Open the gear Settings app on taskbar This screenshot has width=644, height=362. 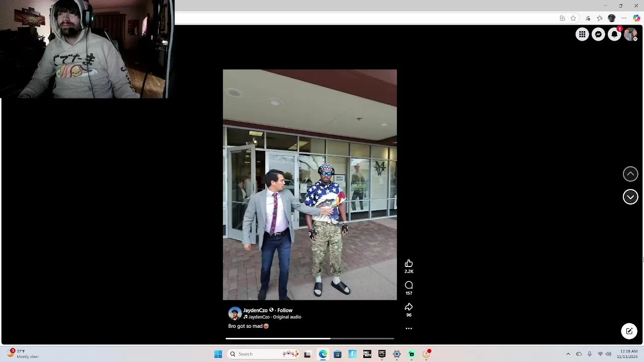397,354
